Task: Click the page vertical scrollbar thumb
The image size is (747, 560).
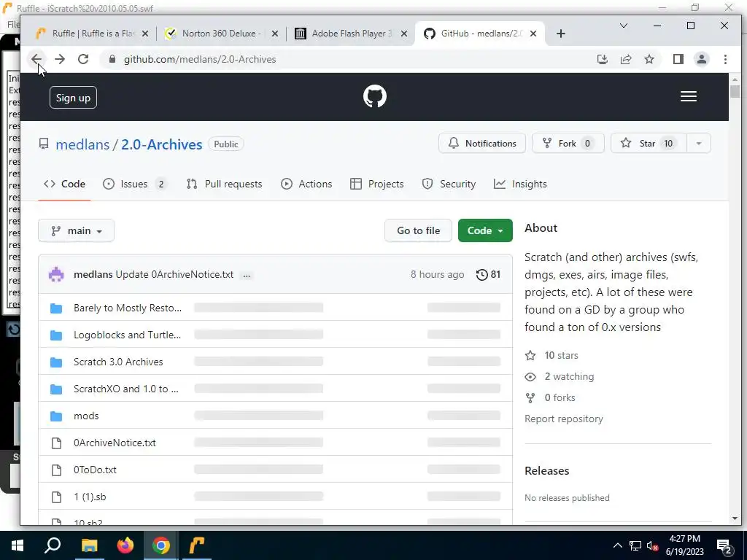Action: coord(735,91)
